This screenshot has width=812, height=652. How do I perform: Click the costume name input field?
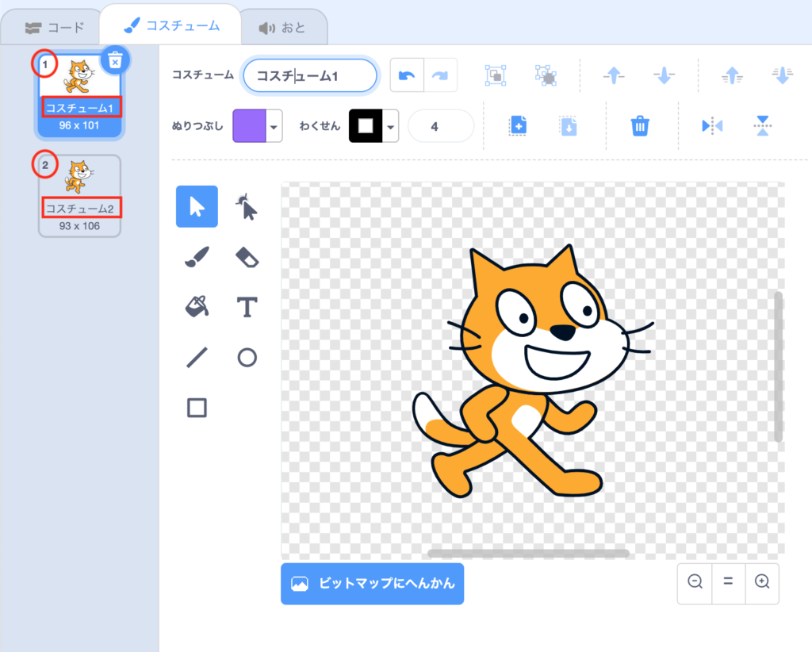click(310, 75)
